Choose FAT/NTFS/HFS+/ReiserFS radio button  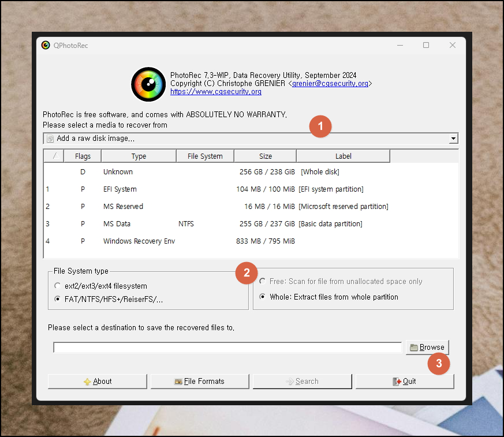58,299
